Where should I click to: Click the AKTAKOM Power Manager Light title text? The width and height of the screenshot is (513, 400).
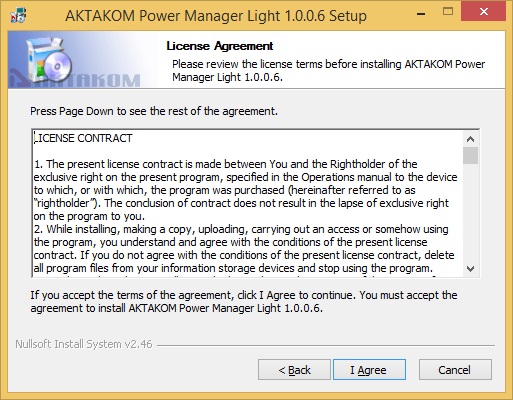(216, 16)
